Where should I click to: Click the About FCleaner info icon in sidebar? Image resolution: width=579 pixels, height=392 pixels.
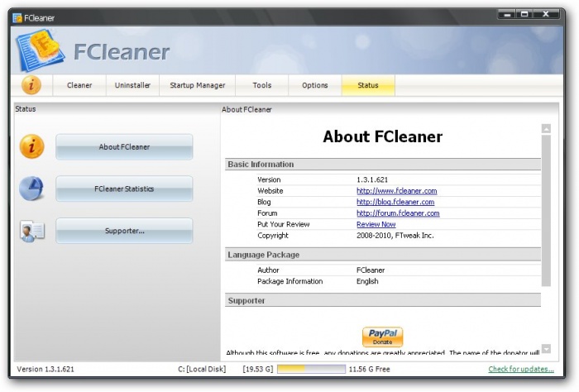pos(31,146)
